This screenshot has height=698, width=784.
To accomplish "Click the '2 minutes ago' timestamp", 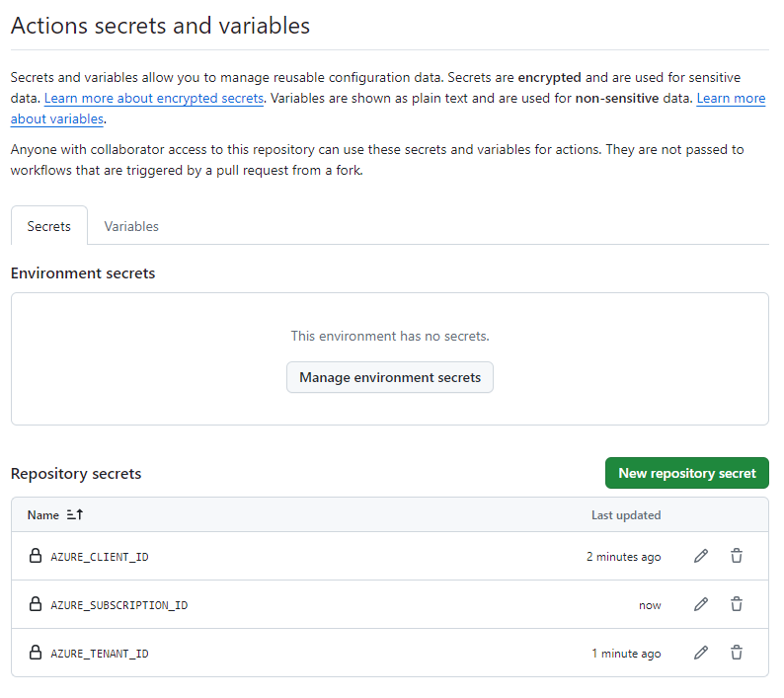I will pos(623,557).
